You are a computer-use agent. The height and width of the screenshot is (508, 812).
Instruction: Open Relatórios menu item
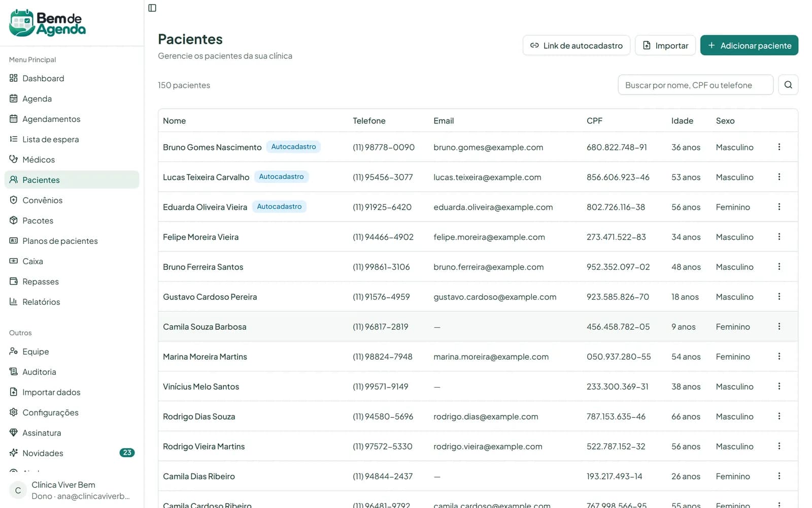tap(72, 302)
